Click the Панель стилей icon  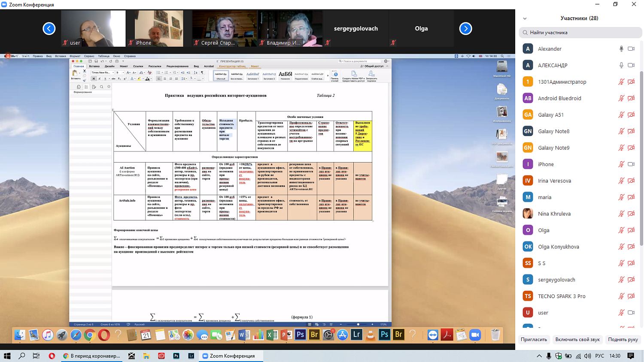click(x=335, y=76)
